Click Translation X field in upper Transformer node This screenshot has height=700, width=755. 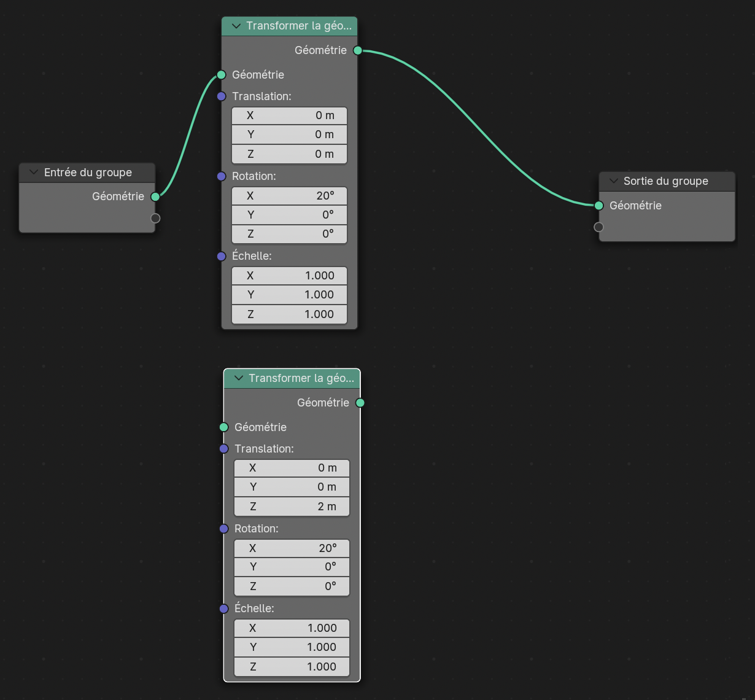pos(289,115)
